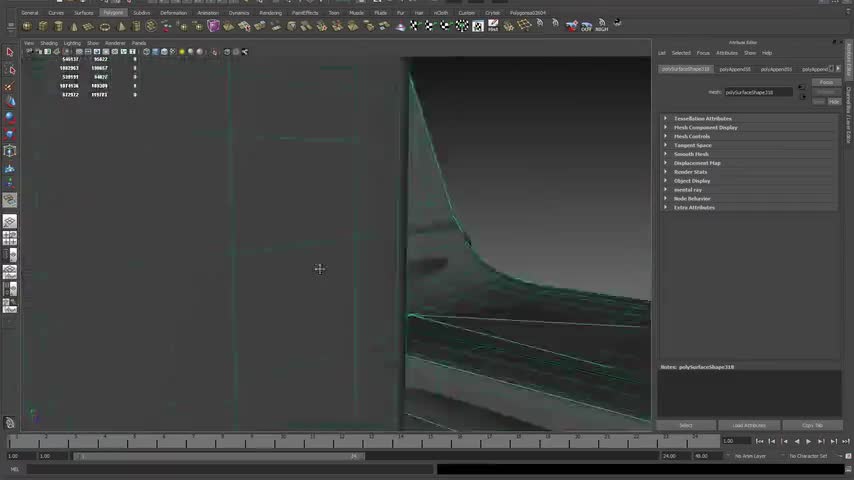Expand Displacement Map section

click(666, 163)
